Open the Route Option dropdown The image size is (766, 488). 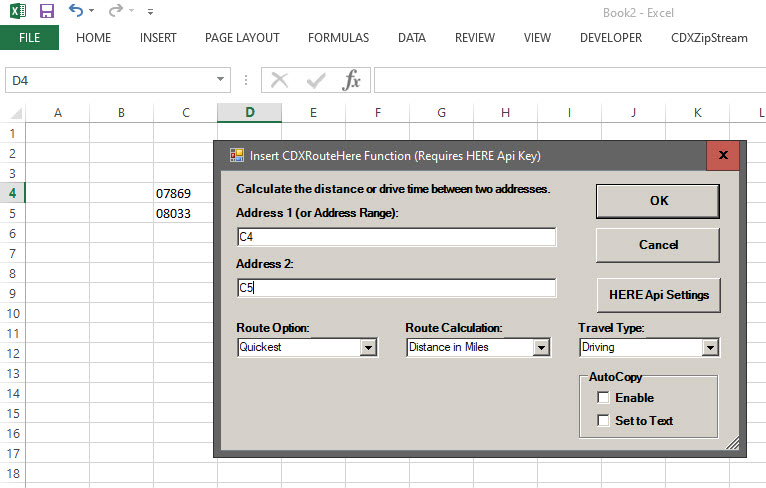pos(368,347)
